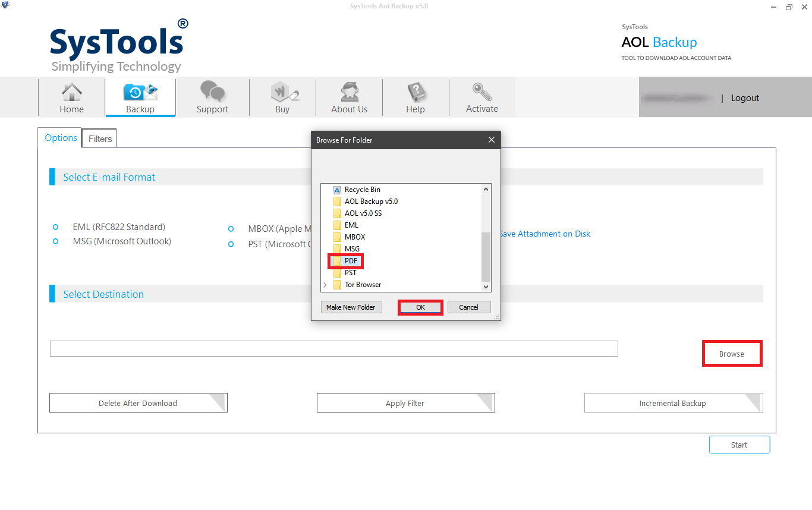The height and width of the screenshot is (510, 812).
Task: Click the folder list scrollbar thumb
Action: 486,257
